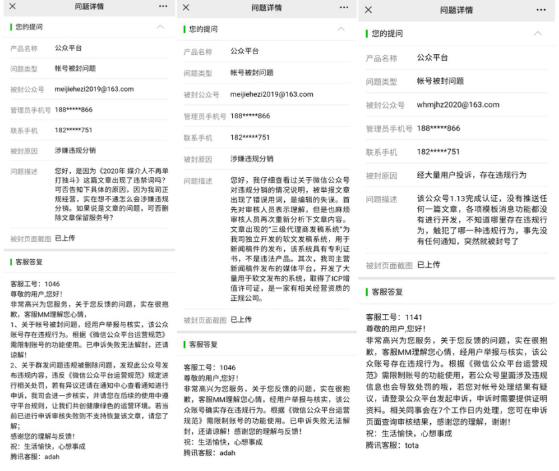The image size is (559, 471).
Task: Click 客服答复 heading in right screenshot
Action: point(387,292)
